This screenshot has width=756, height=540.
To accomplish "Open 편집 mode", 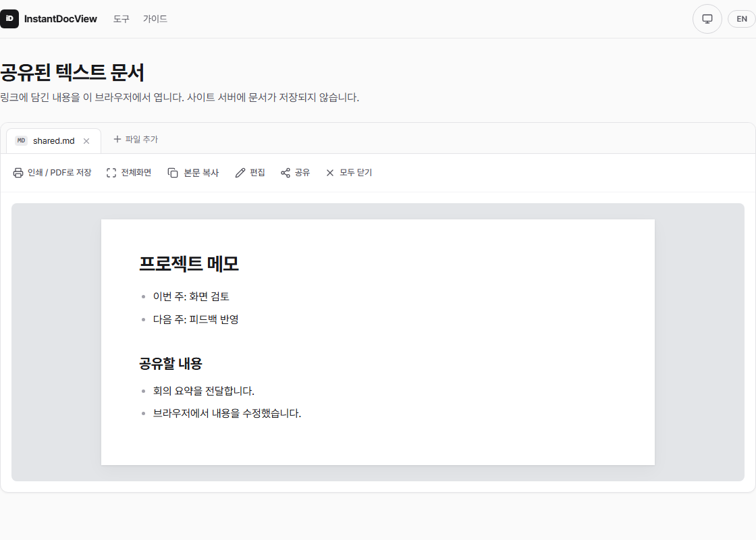I will [x=250, y=173].
